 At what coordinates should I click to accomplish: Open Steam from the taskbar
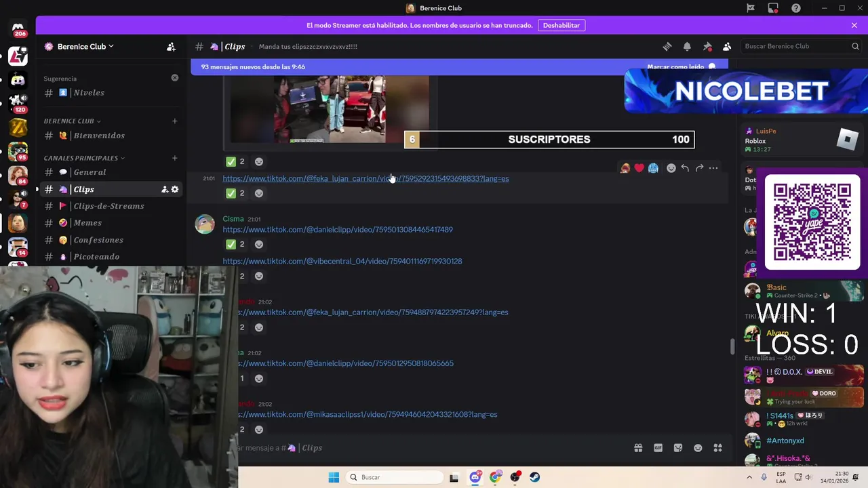pyautogui.click(x=535, y=477)
